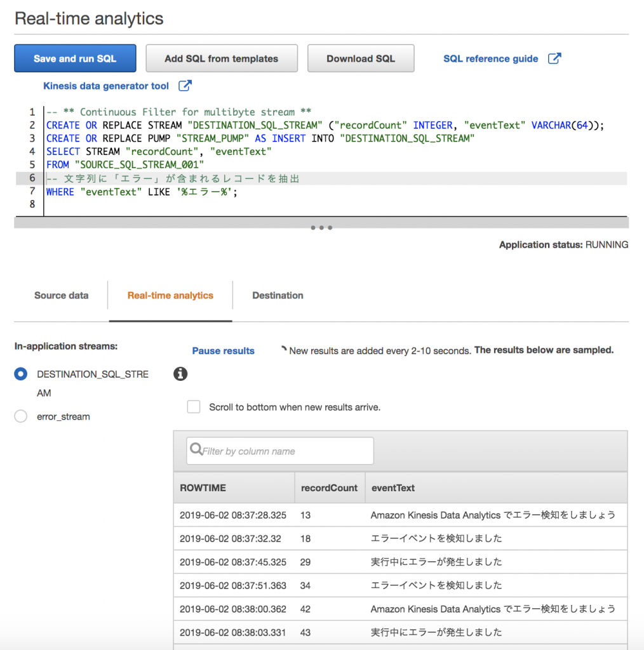Click the FROM "SOURCE_SQL_STREAM_001" line
The image size is (644, 650).
point(125,165)
